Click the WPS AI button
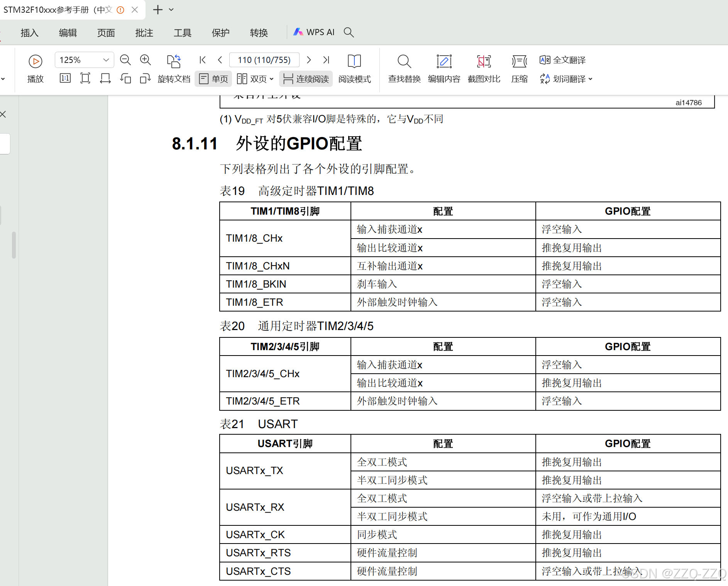The height and width of the screenshot is (586, 728). (314, 32)
